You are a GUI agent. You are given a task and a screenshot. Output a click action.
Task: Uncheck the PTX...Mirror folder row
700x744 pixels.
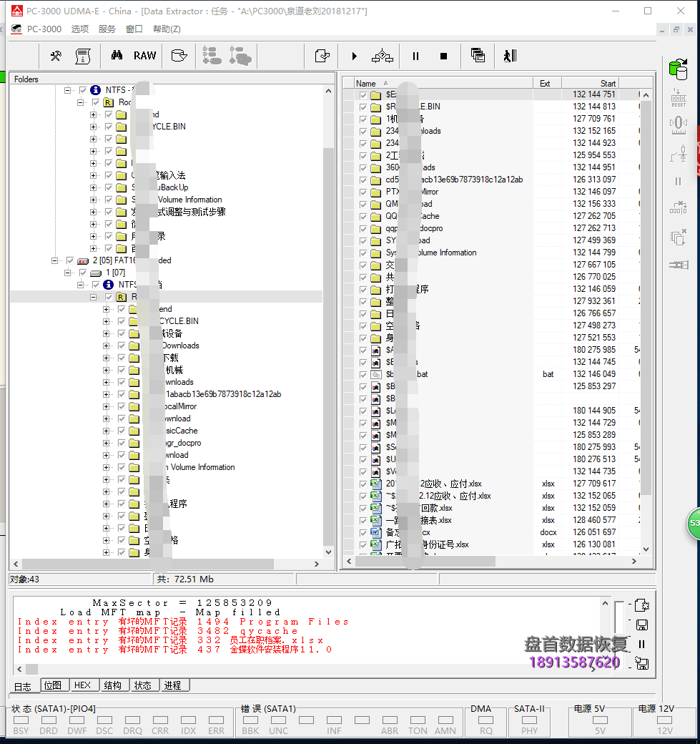pos(363,192)
